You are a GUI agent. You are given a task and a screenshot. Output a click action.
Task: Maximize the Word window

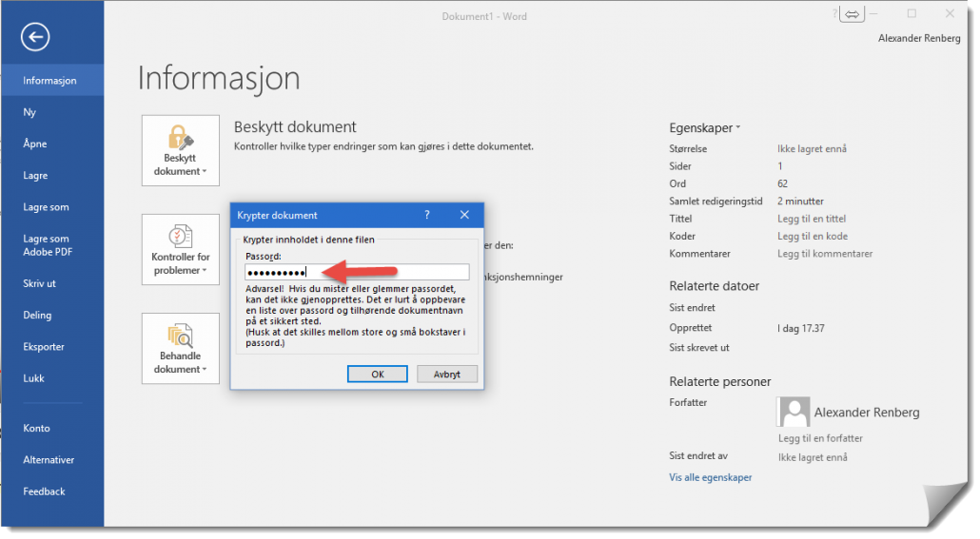[911, 13]
